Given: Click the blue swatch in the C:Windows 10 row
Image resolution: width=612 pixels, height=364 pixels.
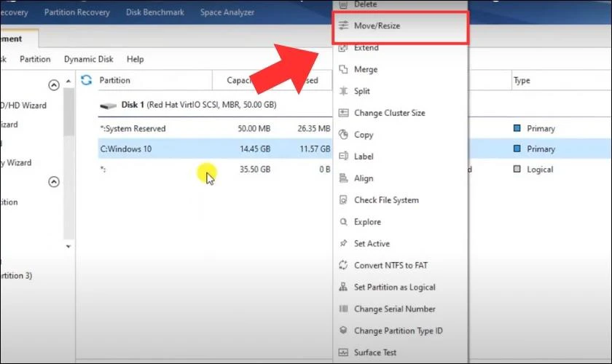Looking at the screenshot, I should coord(517,149).
